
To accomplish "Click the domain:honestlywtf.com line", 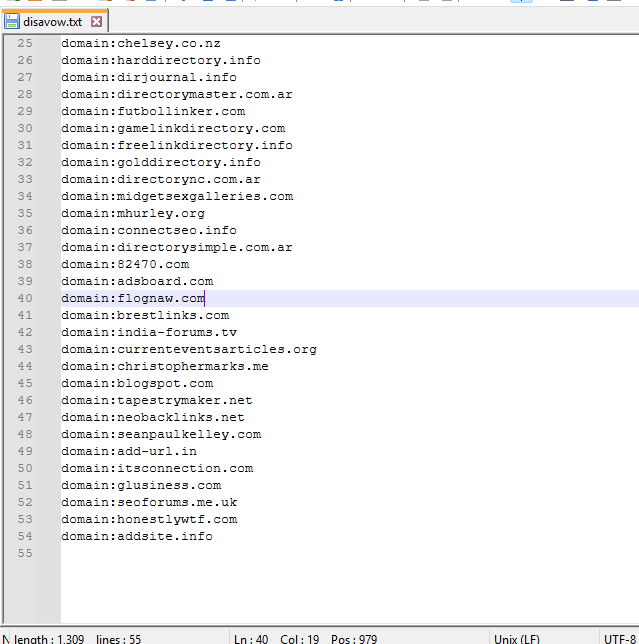I will pyautogui.click(x=149, y=520).
